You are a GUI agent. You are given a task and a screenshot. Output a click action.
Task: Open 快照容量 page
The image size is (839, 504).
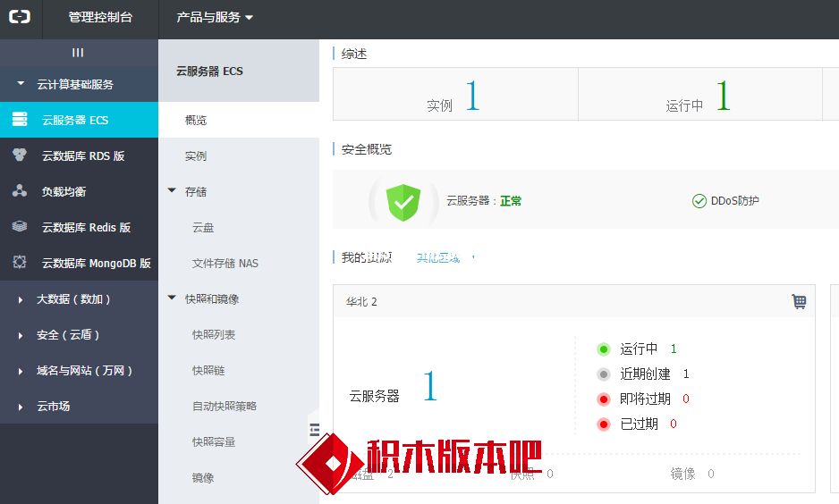pyautogui.click(x=214, y=442)
